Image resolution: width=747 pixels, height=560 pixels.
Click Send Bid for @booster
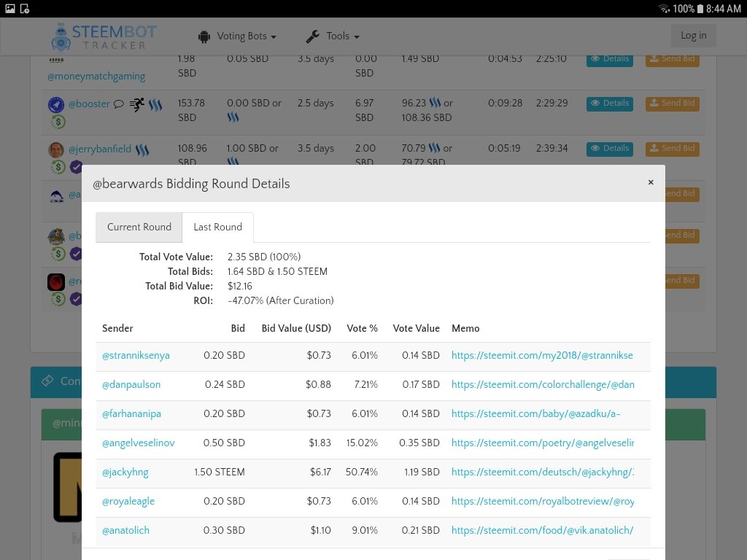click(x=672, y=104)
